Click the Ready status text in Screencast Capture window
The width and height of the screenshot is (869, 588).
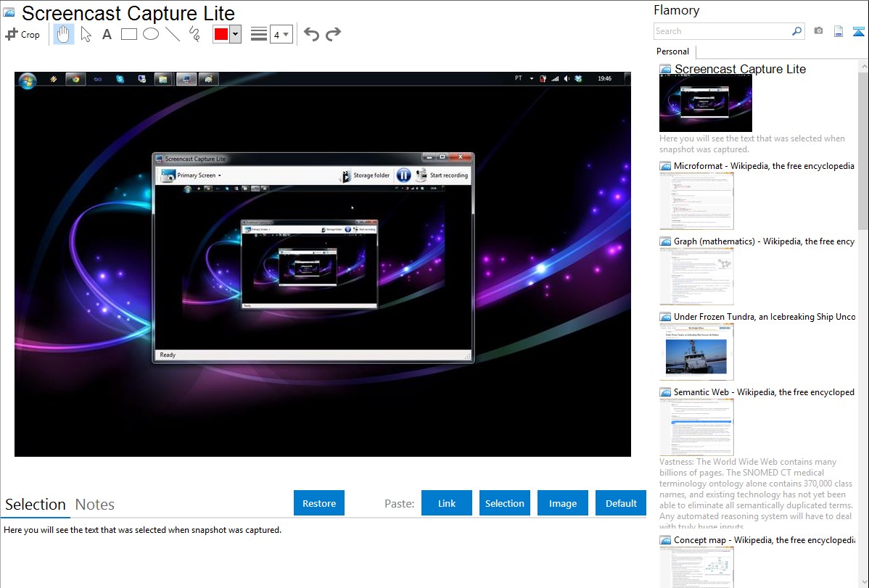click(x=168, y=355)
